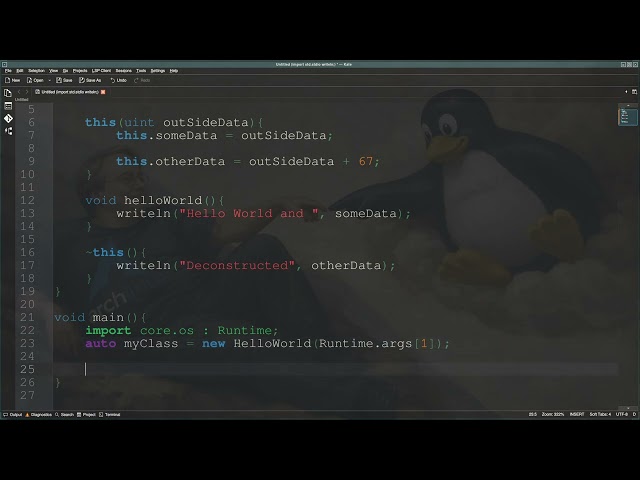The height and width of the screenshot is (480, 640).
Task: Click the 'uint' type on line 6
Action: [x=139, y=122]
